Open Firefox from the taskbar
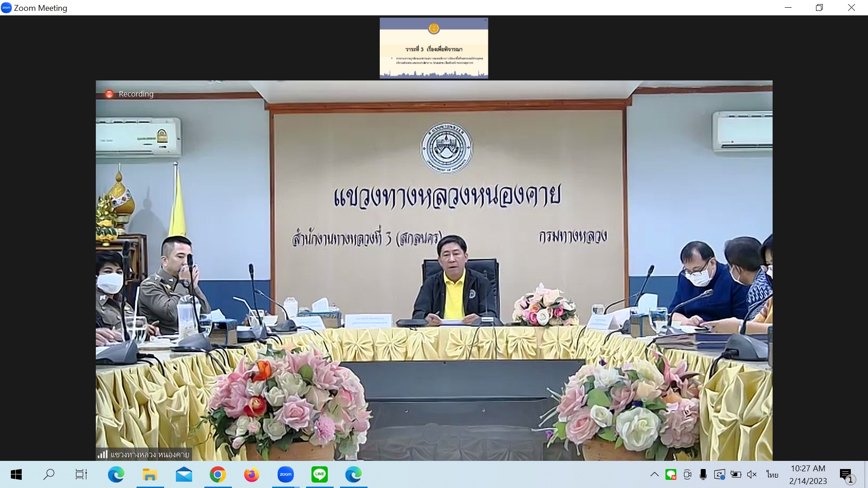 click(251, 474)
